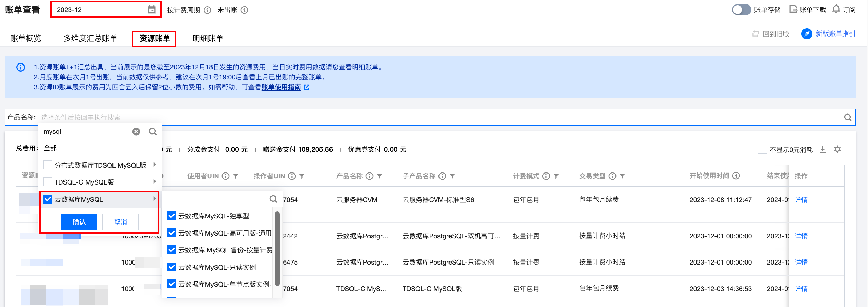Click the 账单下载 download icon
This screenshot has height=307, width=868.
point(793,9)
